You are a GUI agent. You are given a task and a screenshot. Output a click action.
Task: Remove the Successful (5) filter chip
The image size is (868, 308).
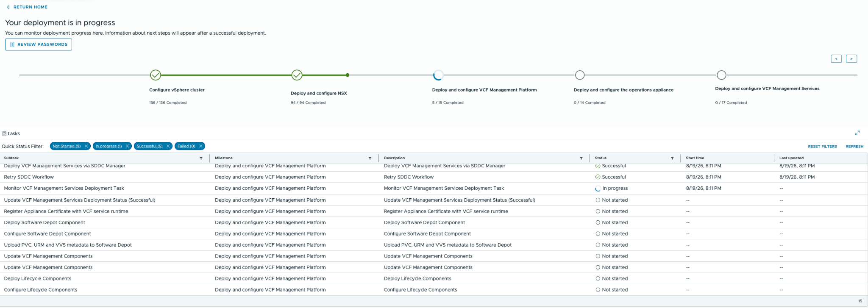click(x=168, y=146)
